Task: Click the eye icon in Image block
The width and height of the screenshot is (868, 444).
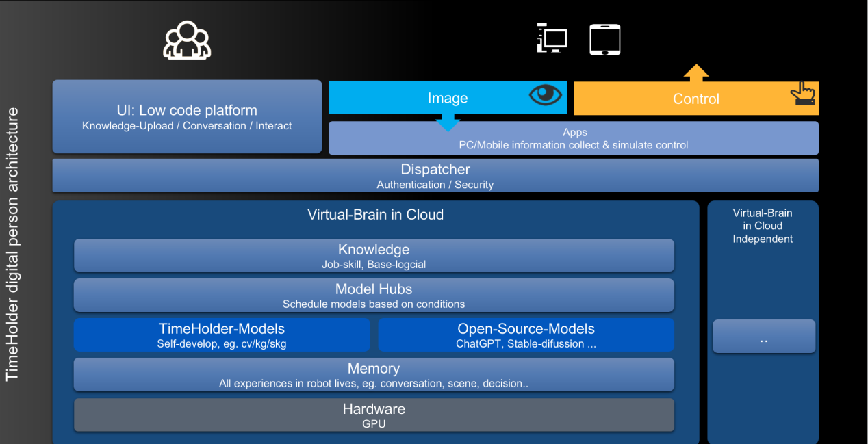Action: click(545, 96)
